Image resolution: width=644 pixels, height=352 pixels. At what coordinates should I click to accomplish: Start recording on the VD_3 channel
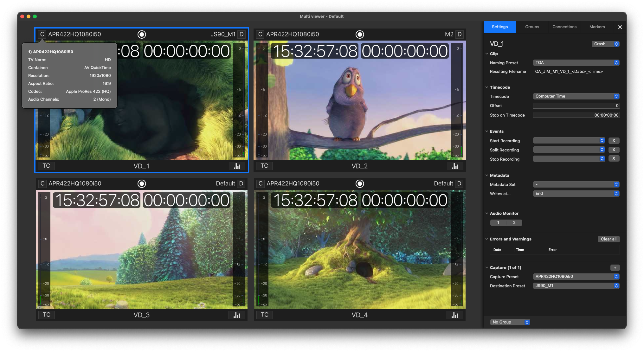pos(142,183)
